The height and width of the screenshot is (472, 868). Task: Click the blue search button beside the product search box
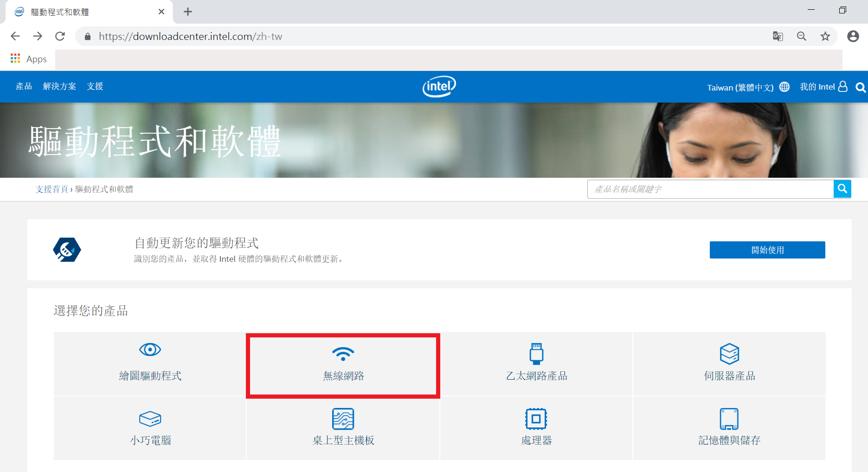click(842, 189)
